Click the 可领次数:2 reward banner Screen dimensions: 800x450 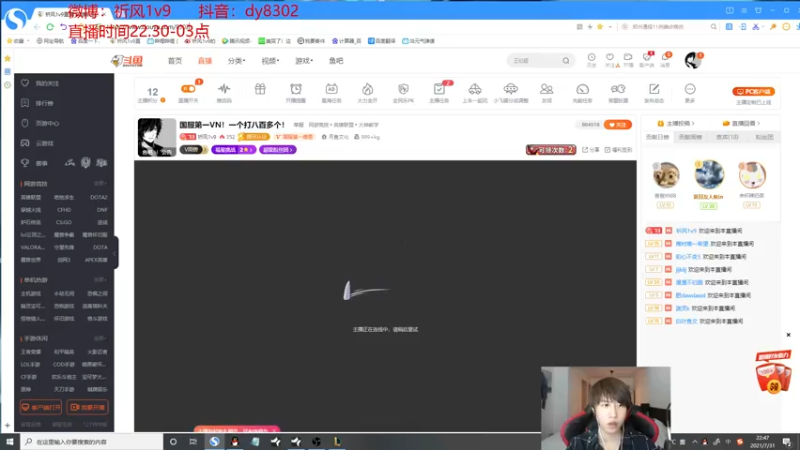click(x=551, y=149)
